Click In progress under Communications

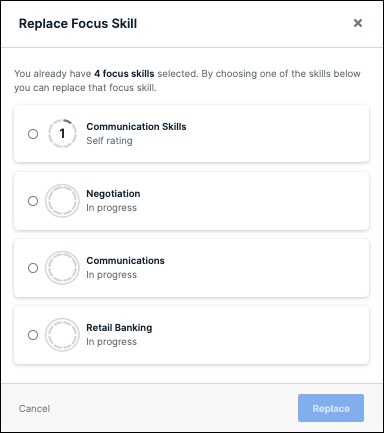coord(112,275)
